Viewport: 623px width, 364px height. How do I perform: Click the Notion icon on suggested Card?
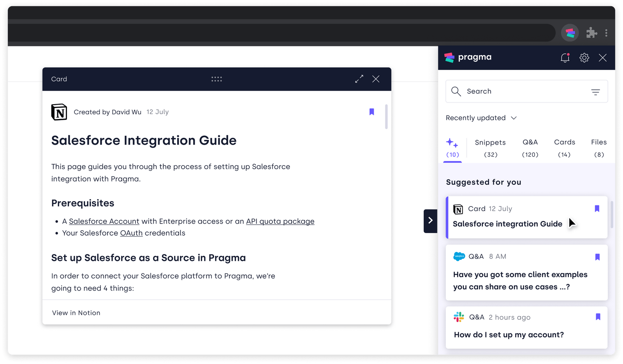[x=458, y=209]
